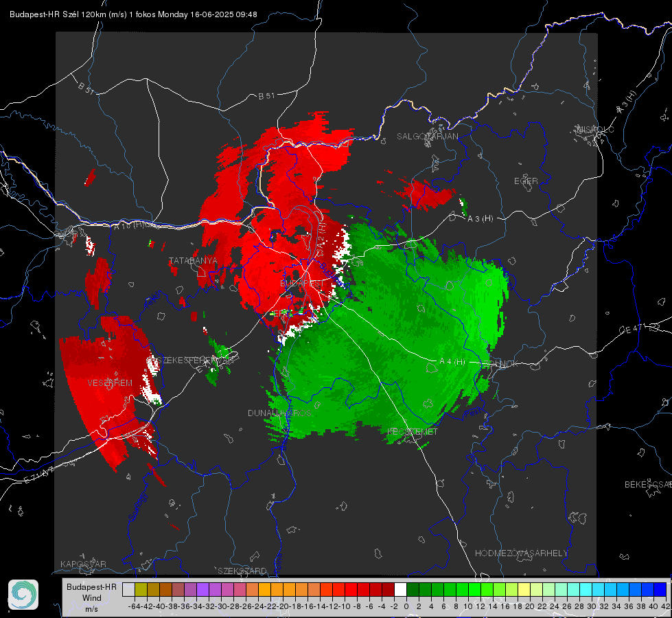
Task: Click the HÓDMEZŐVÁSÁRHELY city label
Action: (521, 553)
